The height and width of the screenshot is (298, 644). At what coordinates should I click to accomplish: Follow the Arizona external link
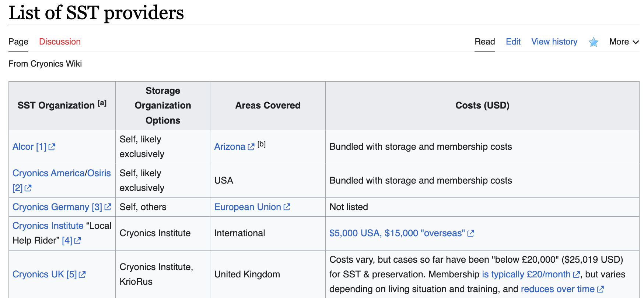234,147
